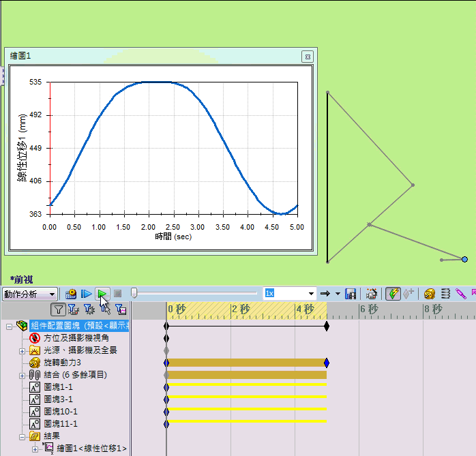Click the playback time slider thumb
The height and width of the screenshot is (456, 476).
click(x=134, y=293)
